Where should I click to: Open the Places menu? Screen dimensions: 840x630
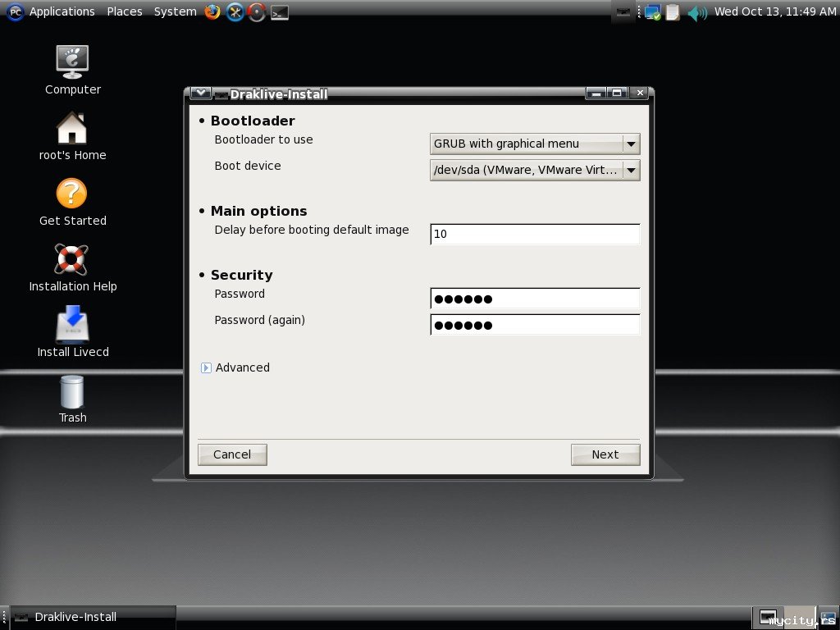pyautogui.click(x=125, y=11)
